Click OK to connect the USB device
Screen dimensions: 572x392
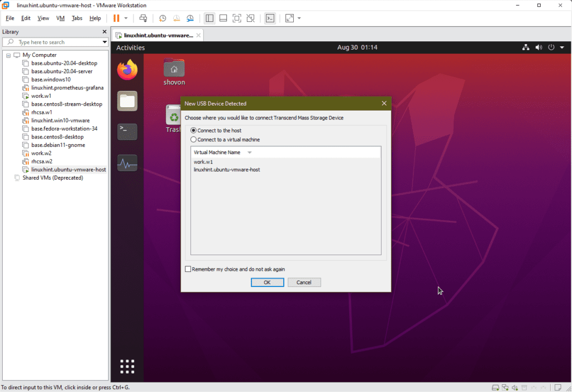point(267,282)
